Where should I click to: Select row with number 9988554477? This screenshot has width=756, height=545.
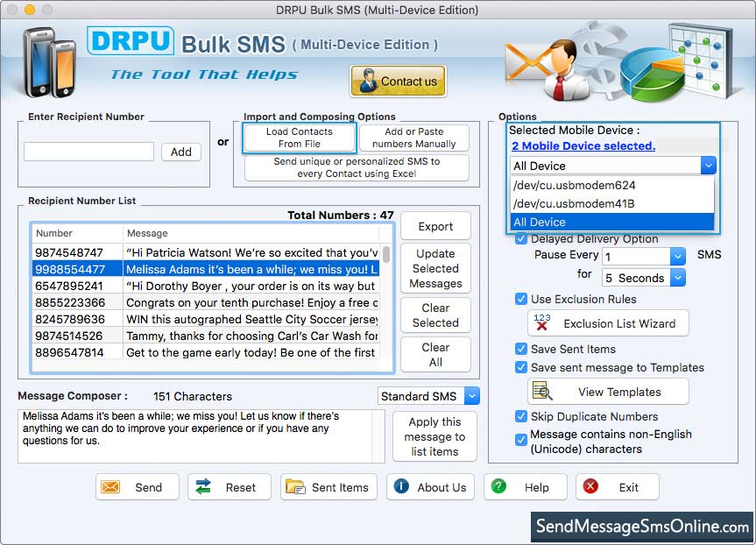pos(206,269)
